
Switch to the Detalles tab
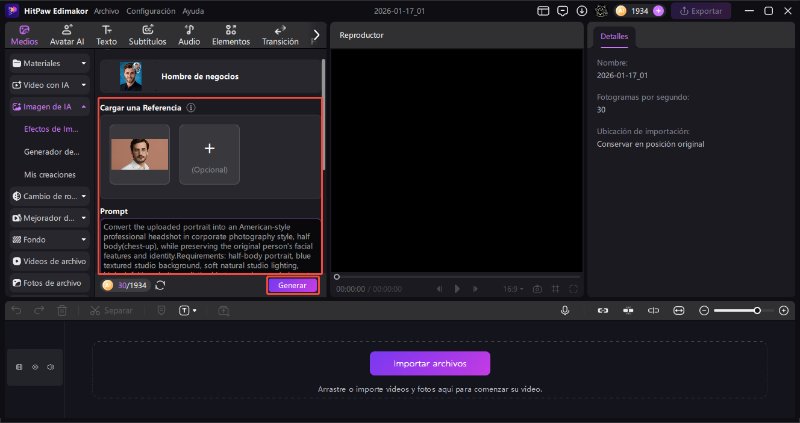click(x=614, y=36)
